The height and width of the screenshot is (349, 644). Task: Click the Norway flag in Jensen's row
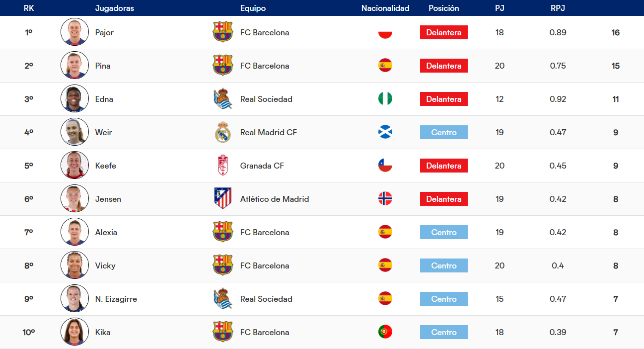click(385, 199)
